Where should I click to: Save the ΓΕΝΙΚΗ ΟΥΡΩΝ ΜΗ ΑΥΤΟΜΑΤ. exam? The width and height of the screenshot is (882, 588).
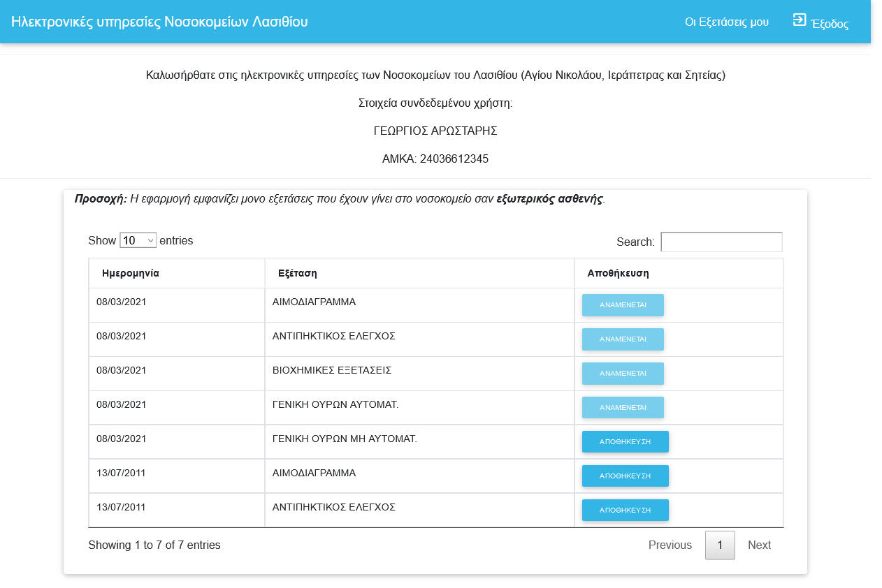[x=625, y=442]
